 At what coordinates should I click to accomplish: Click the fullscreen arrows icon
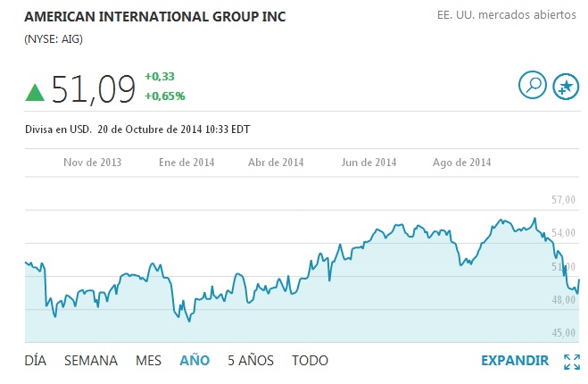(x=572, y=361)
